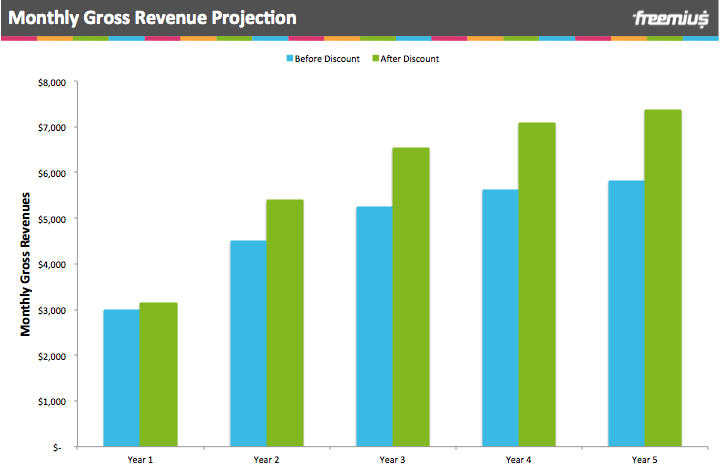Click the freemius logo in the header
The image size is (721, 472).
[x=671, y=19]
